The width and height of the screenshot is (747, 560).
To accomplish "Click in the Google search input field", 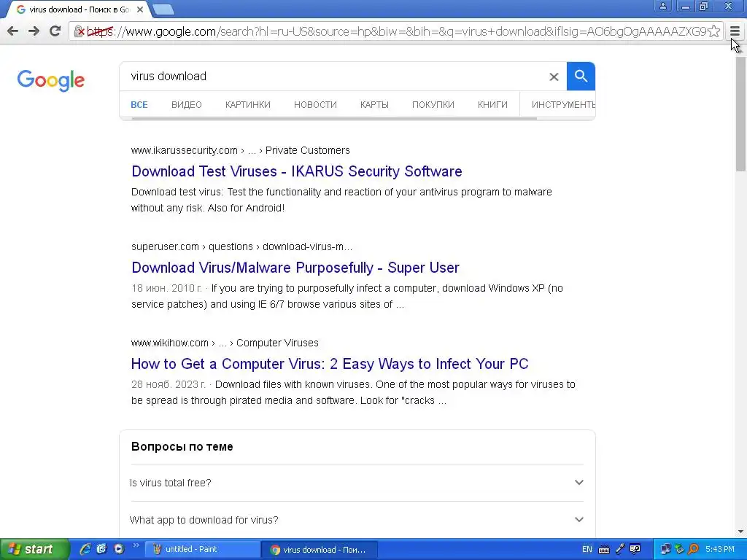I will [x=333, y=76].
